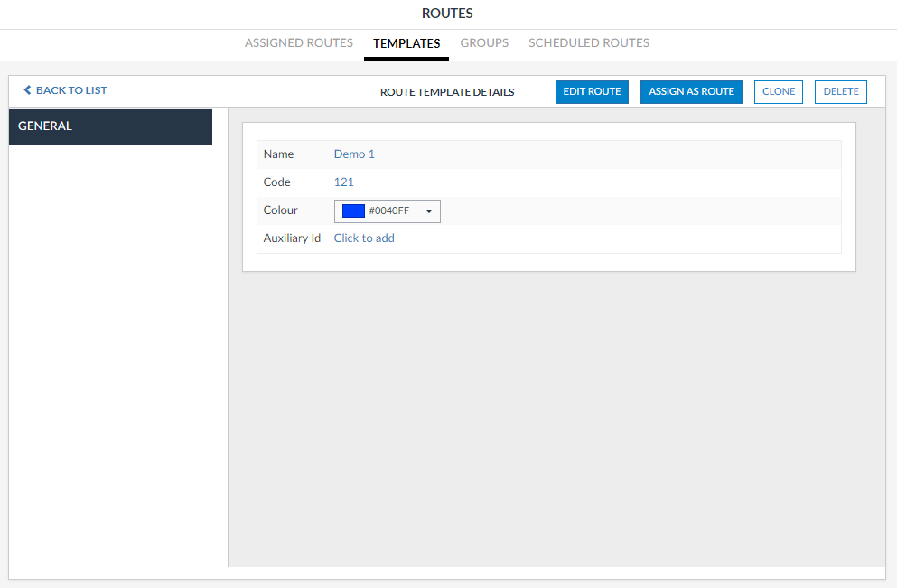The image size is (897, 588).
Task: Expand the colour dropdown arrow
Action: point(428,211)
